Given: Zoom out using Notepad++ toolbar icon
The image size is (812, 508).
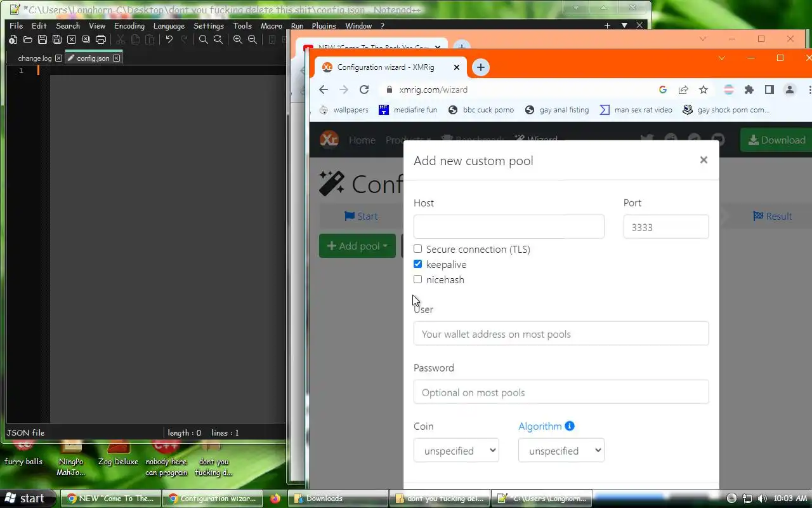Looking at the screenshot, I should click(x=252, y=39).
